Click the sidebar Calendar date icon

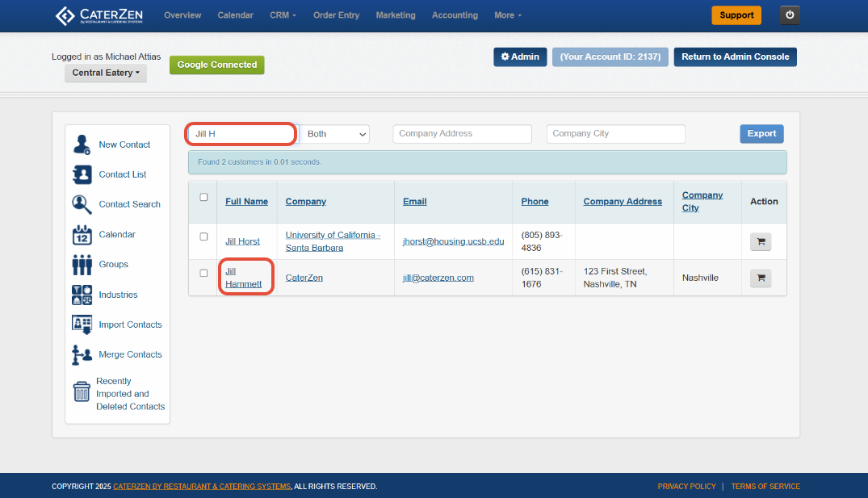pyautogui.click(x=82, y=235)
